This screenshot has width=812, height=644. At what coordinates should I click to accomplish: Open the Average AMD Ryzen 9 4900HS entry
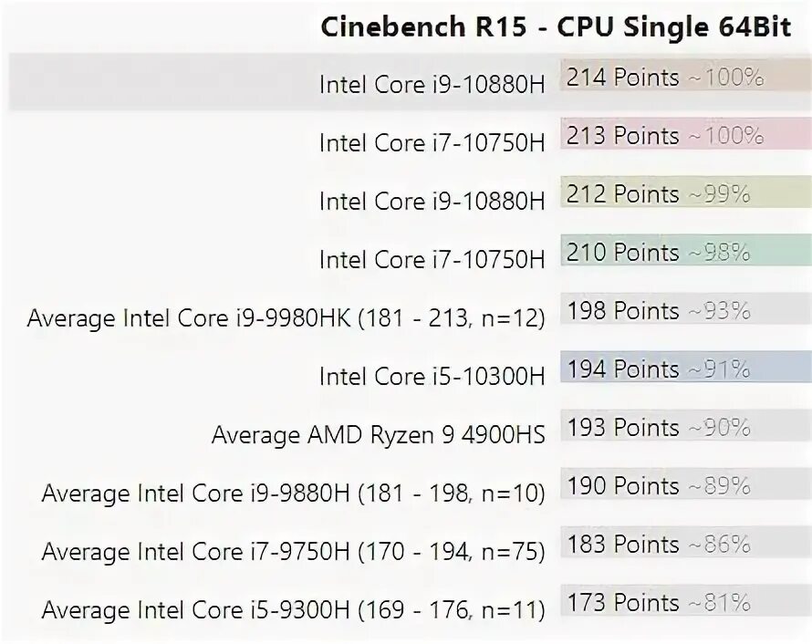tap(378, 435)
